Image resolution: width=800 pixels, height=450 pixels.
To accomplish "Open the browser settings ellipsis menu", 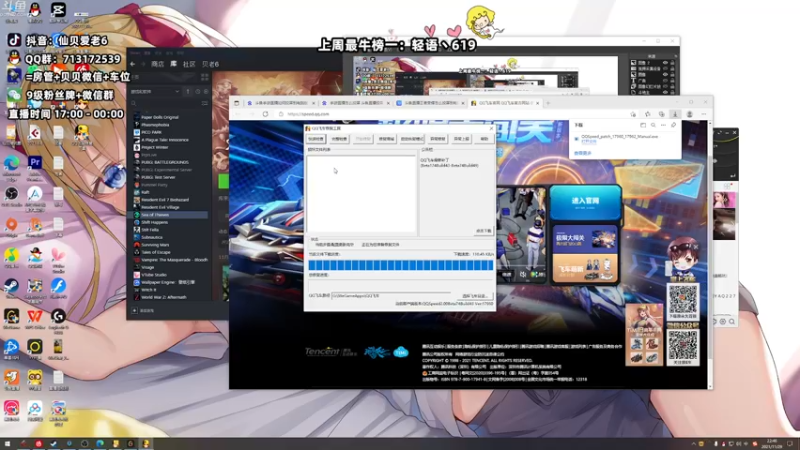I will (x=704, y=114).
